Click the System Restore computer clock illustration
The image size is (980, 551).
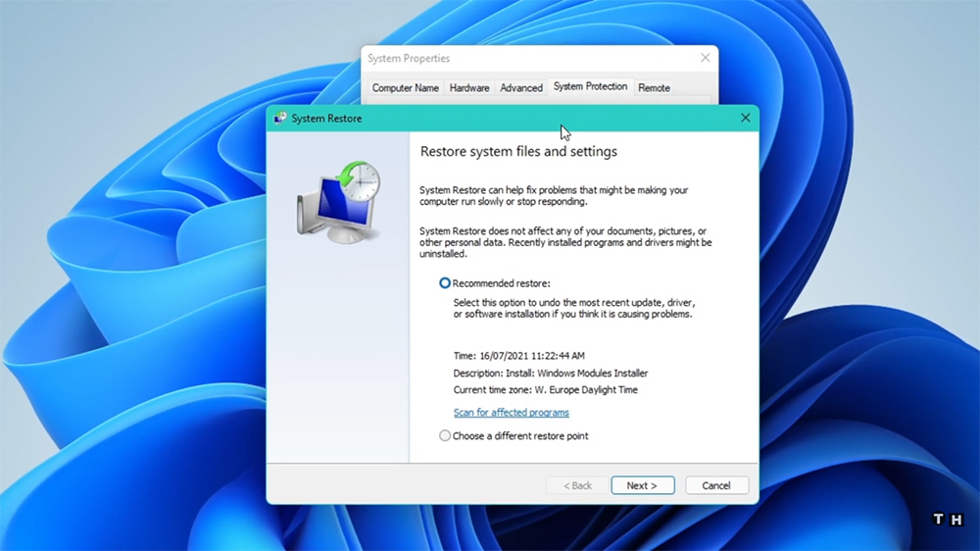click(x=338, y=203)
